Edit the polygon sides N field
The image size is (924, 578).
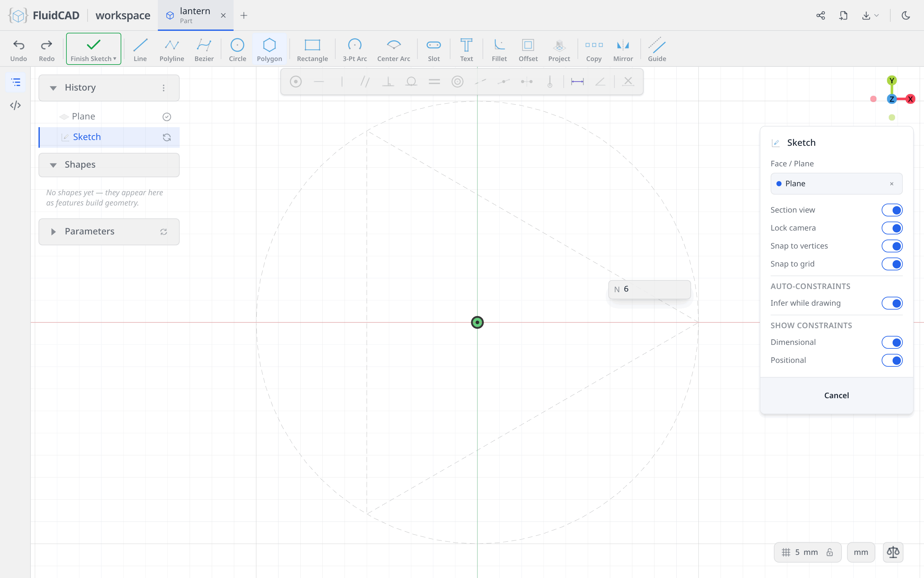point(649,289)
